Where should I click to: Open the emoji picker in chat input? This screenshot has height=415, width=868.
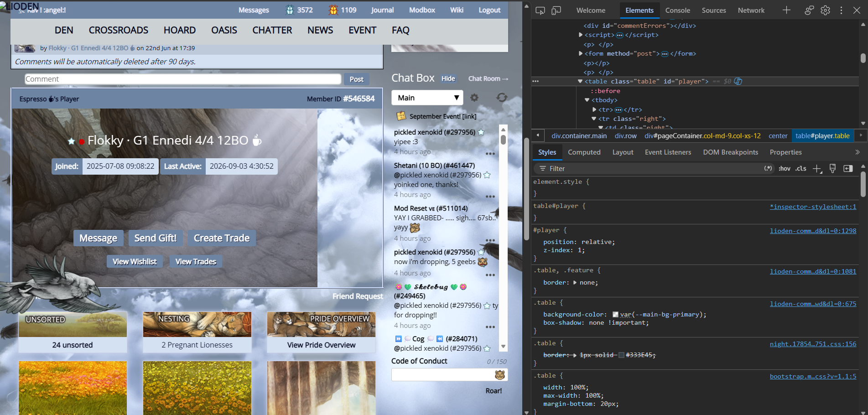(500, 375)
